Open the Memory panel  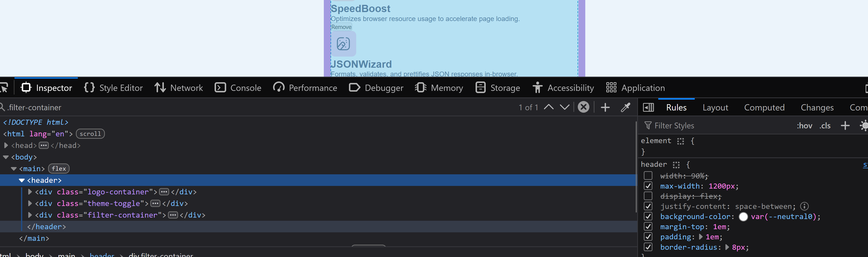pos(439,88)
